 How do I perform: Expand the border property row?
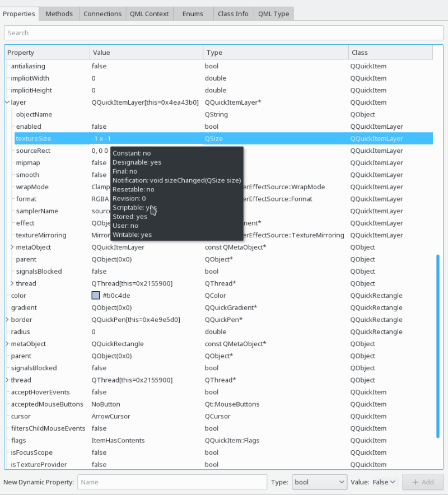[7, 320]
